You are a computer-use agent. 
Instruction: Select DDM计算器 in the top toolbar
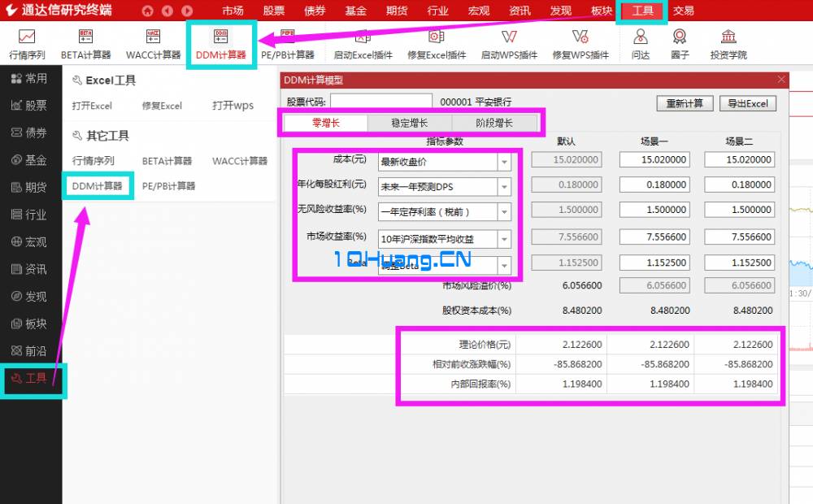(221, 45)
